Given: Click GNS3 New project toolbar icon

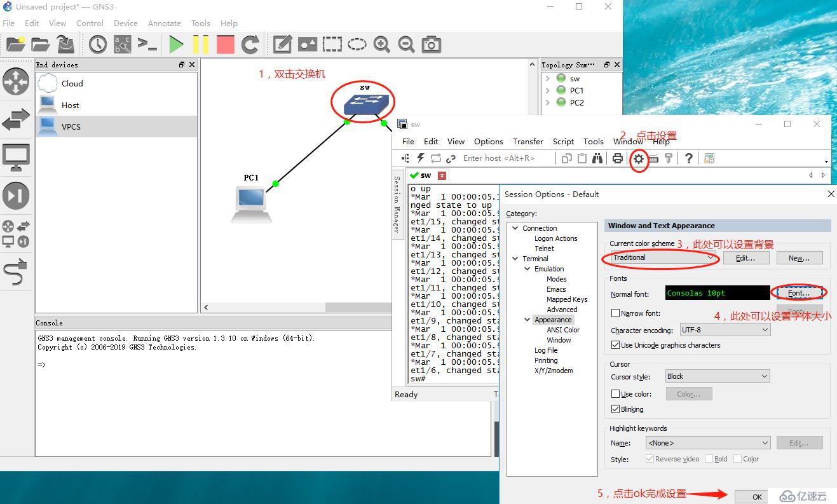Looking at the screenshot, I should pos(15,44).
